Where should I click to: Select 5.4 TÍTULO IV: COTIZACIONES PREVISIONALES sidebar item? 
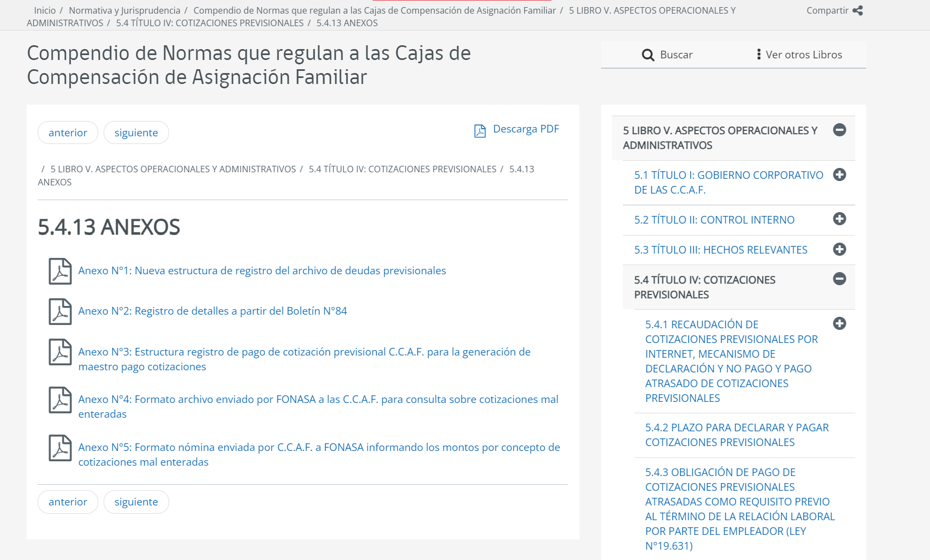pos(705,287)
